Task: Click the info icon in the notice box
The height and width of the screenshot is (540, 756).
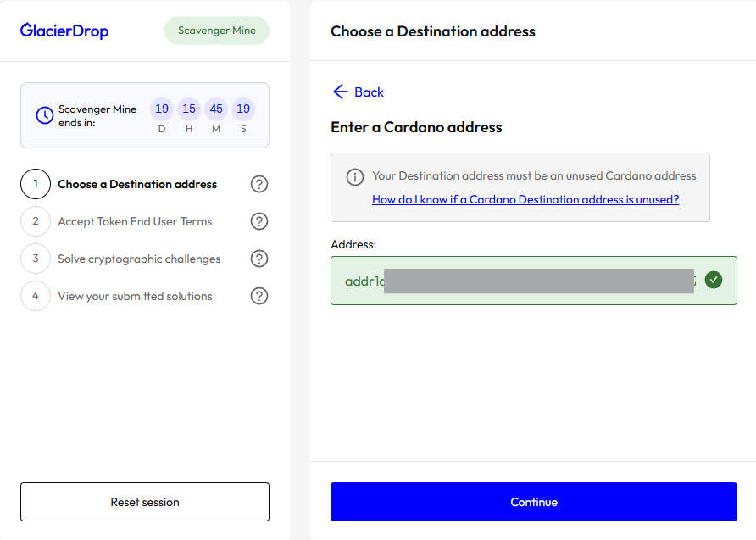Action: (x=355, y=177)
